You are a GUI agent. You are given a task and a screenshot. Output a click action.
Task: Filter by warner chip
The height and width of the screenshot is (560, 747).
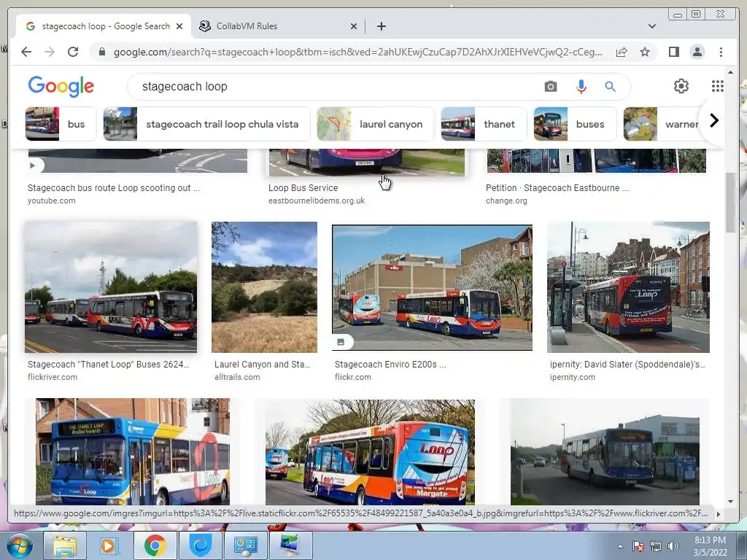coord(662,124)
